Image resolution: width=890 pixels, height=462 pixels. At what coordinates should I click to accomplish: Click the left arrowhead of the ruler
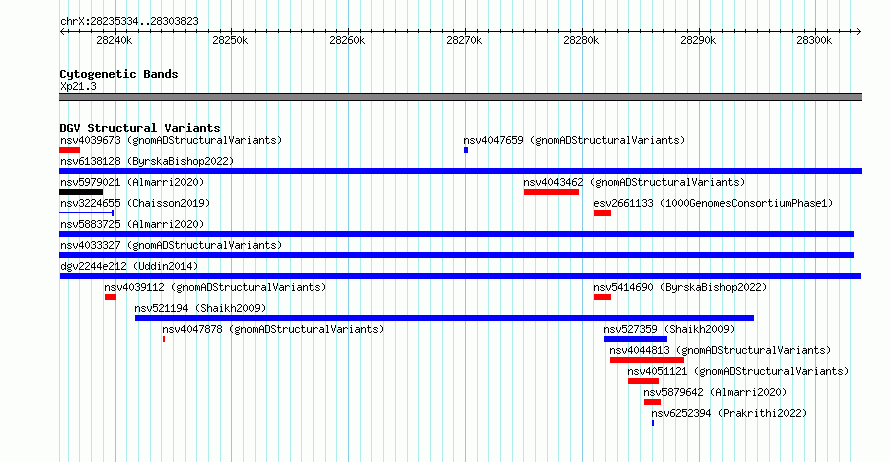click(62, 32)
